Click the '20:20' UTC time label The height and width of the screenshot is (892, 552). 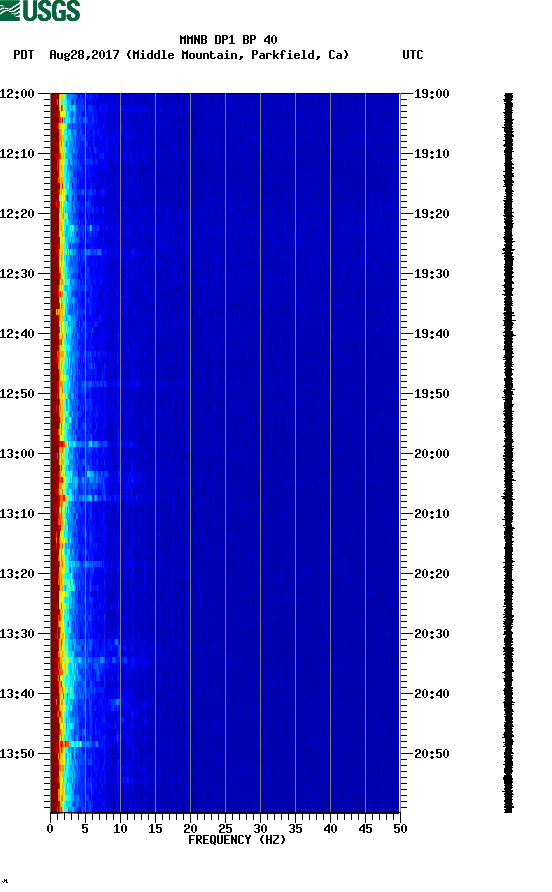coord(431,574)
